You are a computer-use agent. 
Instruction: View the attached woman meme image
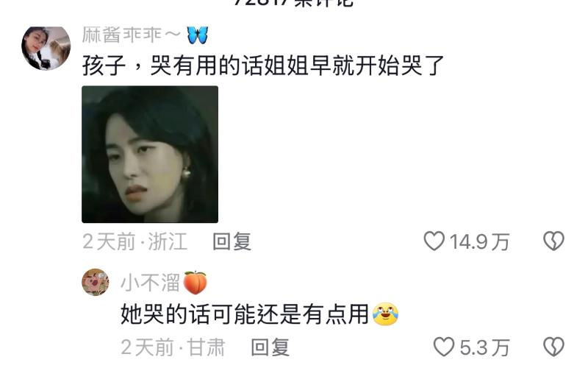150,155
